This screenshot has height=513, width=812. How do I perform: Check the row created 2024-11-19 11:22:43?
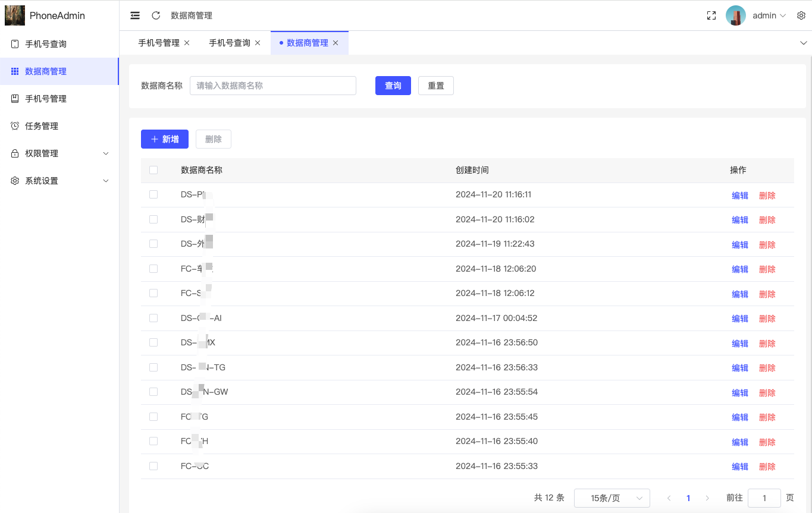(x=153, y=244)
